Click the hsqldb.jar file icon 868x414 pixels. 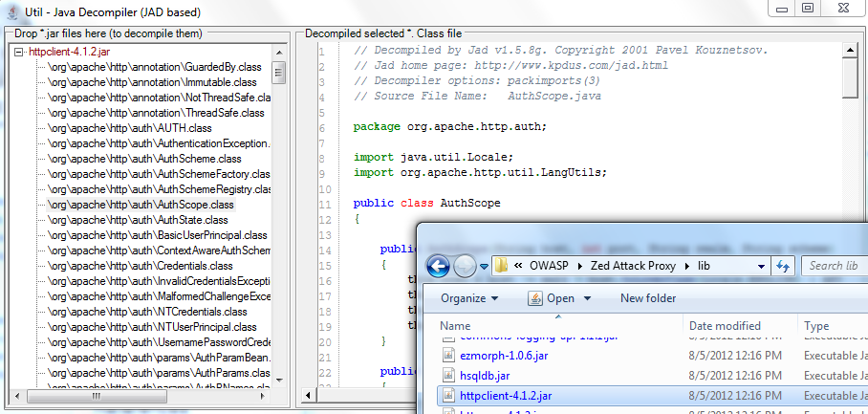[x=447, y=374]
